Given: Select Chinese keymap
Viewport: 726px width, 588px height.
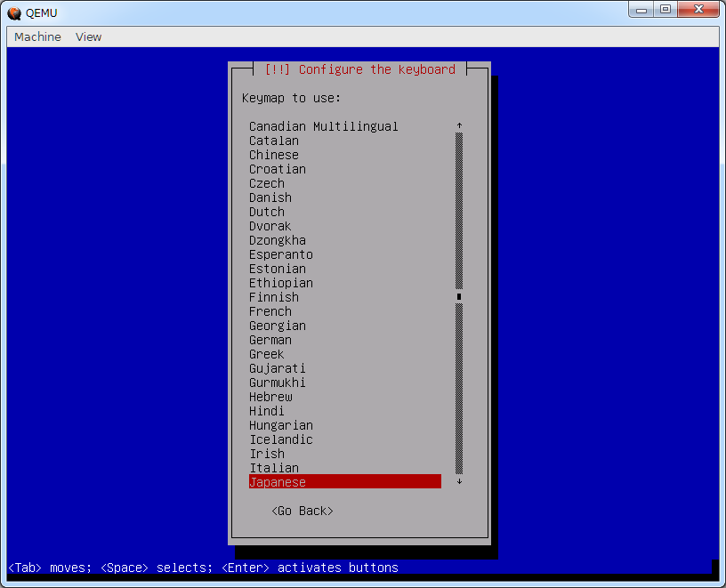Looking at the screenshot, I should coord(345,155).
